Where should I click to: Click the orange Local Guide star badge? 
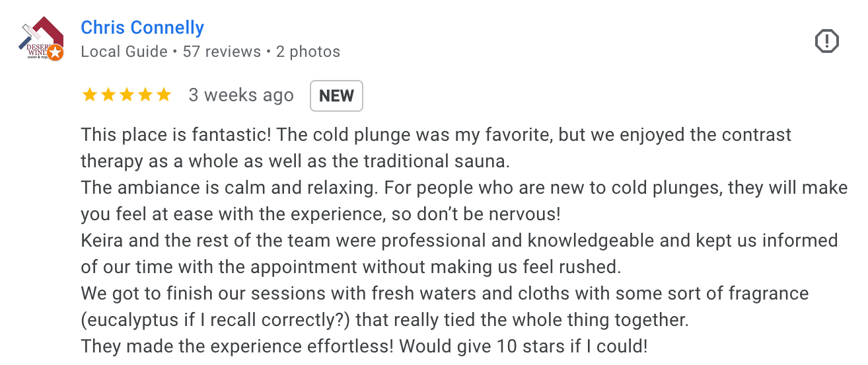click(x=55, y=54)
